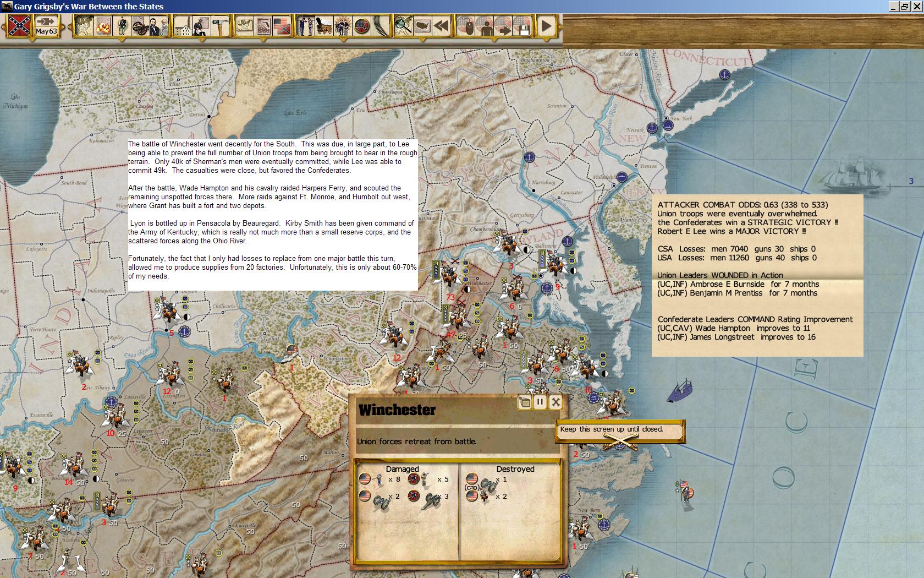Viewport: 924px width, 578px height.
Task: Click the arrow next-action toolbar icon
Action: pos(503,25)
